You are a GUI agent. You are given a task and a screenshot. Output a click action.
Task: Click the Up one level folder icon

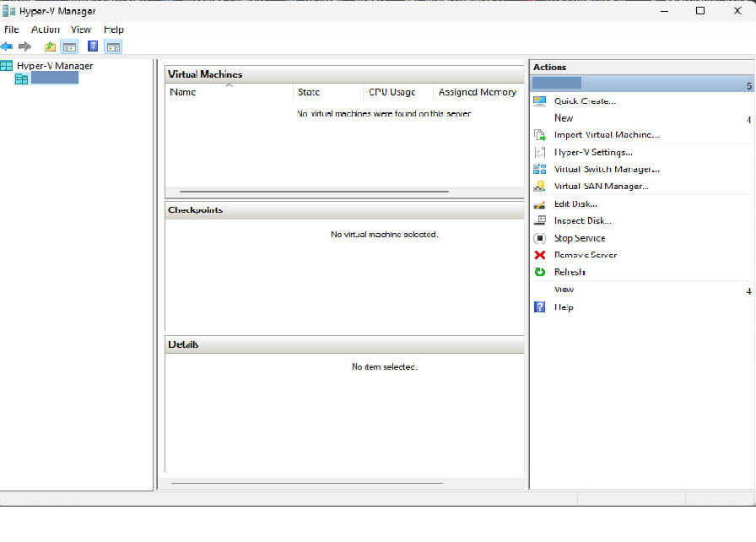pyautogui.click(x=50, y=46)
